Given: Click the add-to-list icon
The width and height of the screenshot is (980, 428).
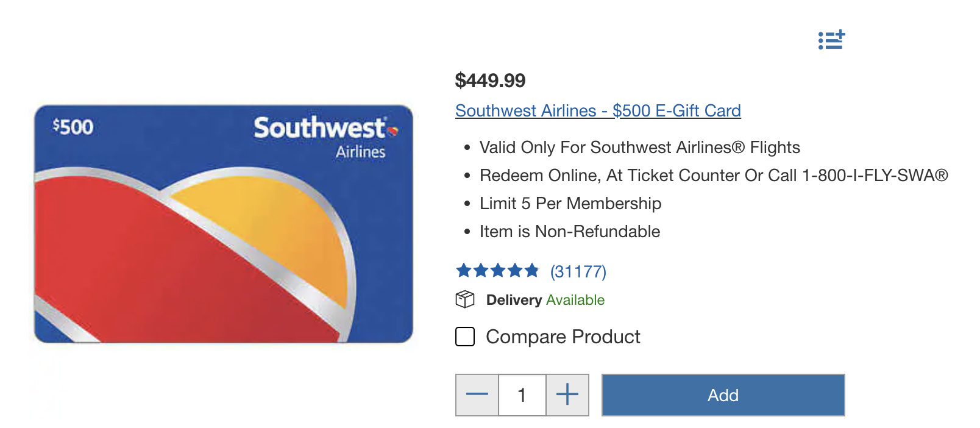Looking at the screenshot, I should 831,40.
